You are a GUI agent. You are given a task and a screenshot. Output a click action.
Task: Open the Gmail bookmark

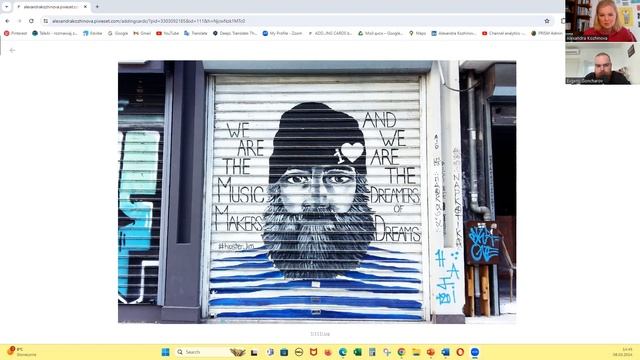click(142, 33)
